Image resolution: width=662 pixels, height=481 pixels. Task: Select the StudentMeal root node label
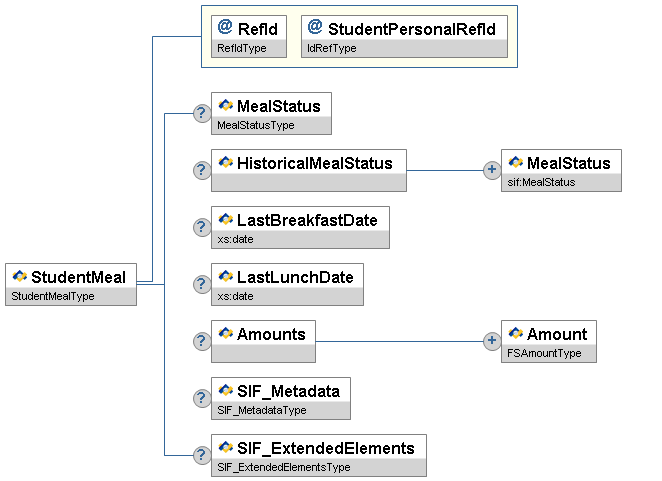(x=79, y=277)
